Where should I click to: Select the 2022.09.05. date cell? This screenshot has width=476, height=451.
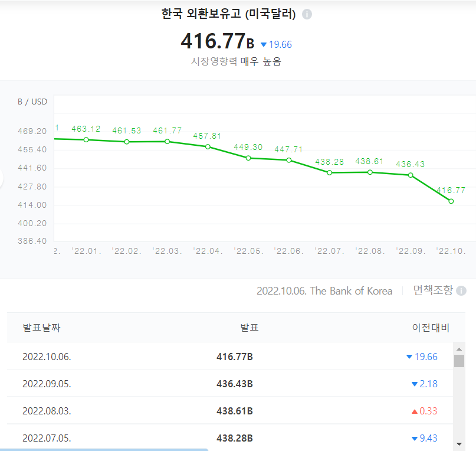click(x=47, y=384)
